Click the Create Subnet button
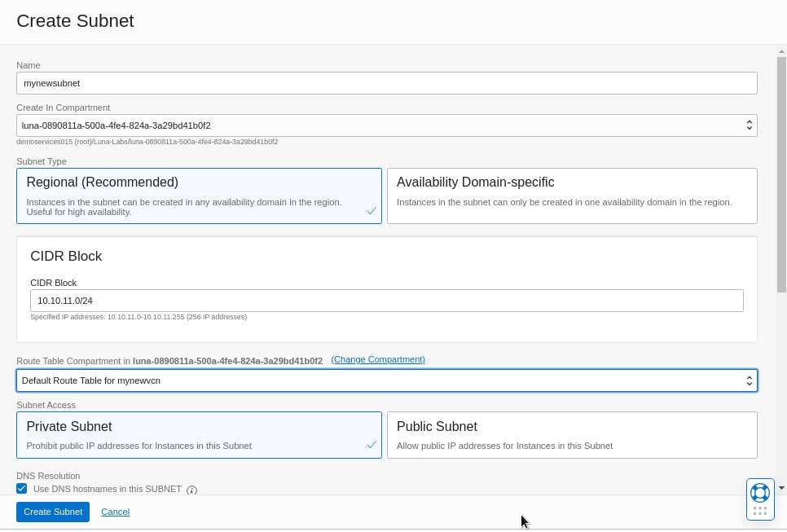This screenshot has width=787, height=532. [52, 512]
